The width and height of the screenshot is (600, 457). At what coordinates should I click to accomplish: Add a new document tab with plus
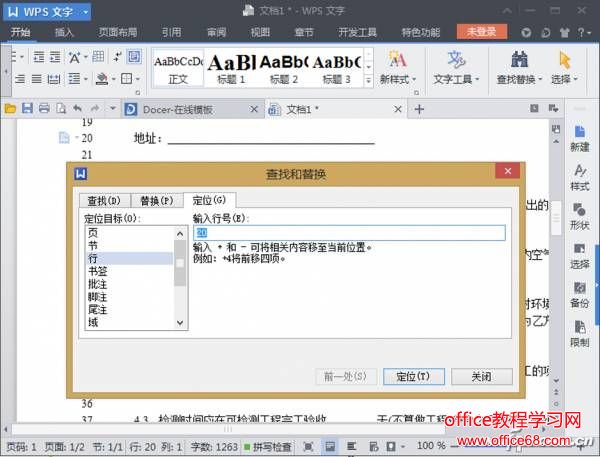419,109
